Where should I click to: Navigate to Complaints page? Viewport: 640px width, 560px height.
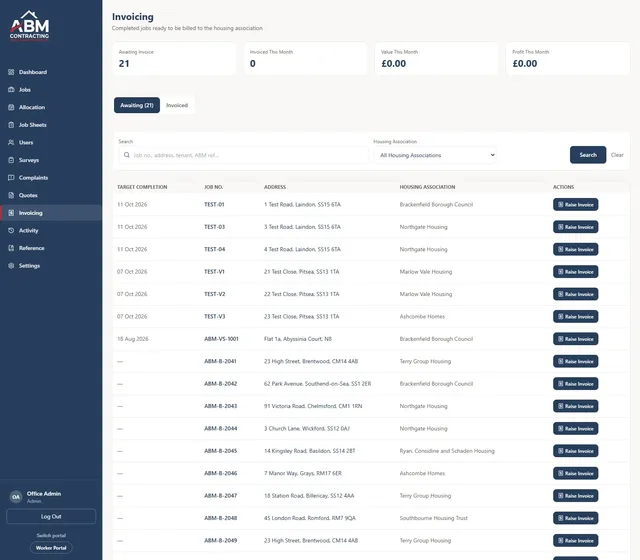[33, 178]
